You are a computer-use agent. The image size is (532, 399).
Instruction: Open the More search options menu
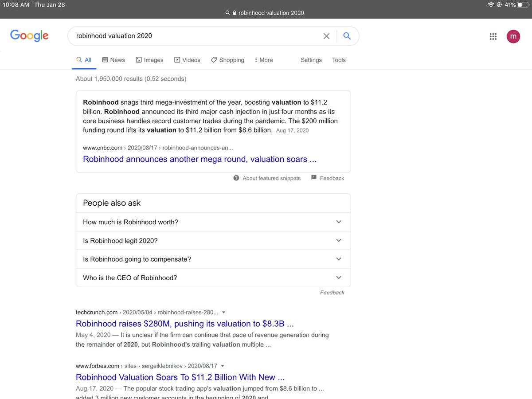264,60
